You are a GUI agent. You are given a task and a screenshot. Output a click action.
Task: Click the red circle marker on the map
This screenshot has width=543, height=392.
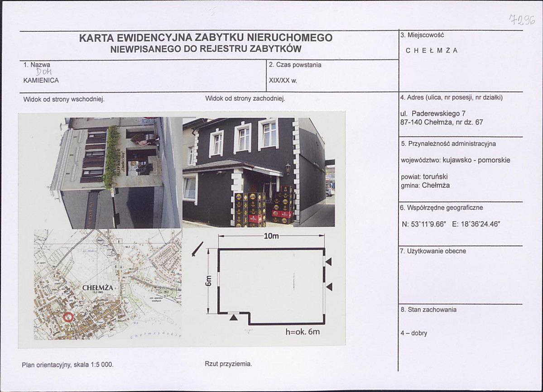pyautogui.click(x=68, y=317)
